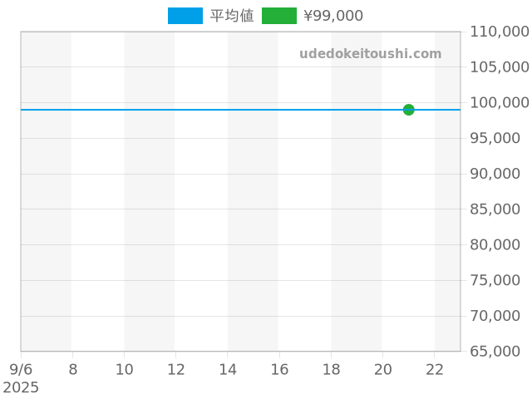The height and width of the screenshot is (399, 532).
Task: Click the 20 x-axis date label
Action: pos(382,369)
